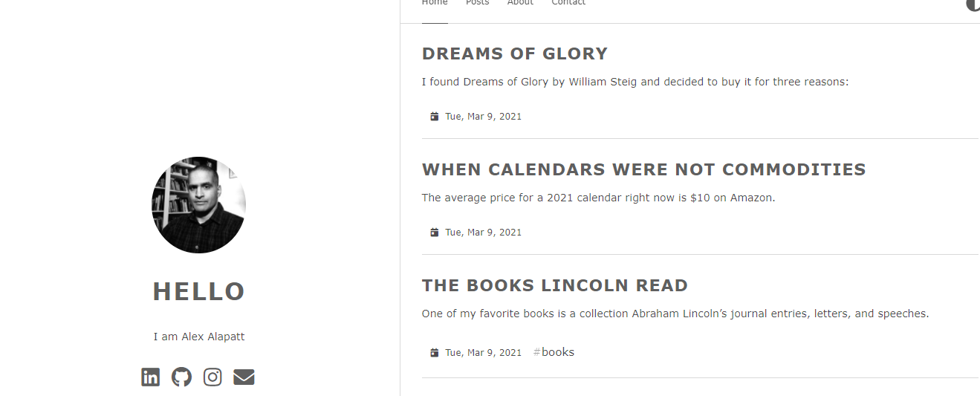Read When Calendars Were Not Commodities

pyautogui.click(x=643, y=169)
